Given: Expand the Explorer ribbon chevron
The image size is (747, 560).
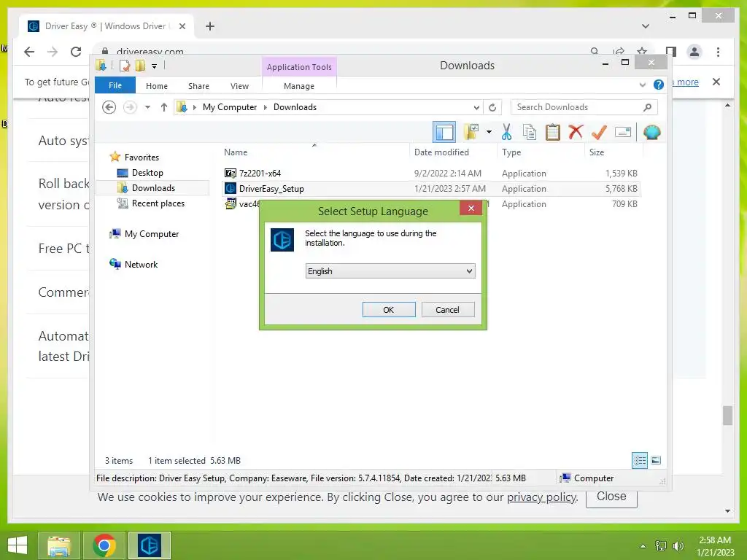Looking at the screenshot, I should (x=642, y=85).
